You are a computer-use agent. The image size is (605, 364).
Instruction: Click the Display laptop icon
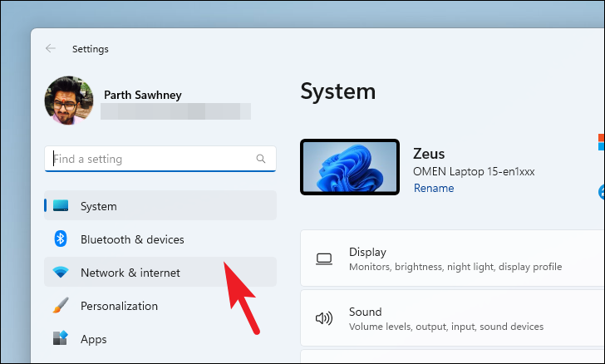point(324,259)
